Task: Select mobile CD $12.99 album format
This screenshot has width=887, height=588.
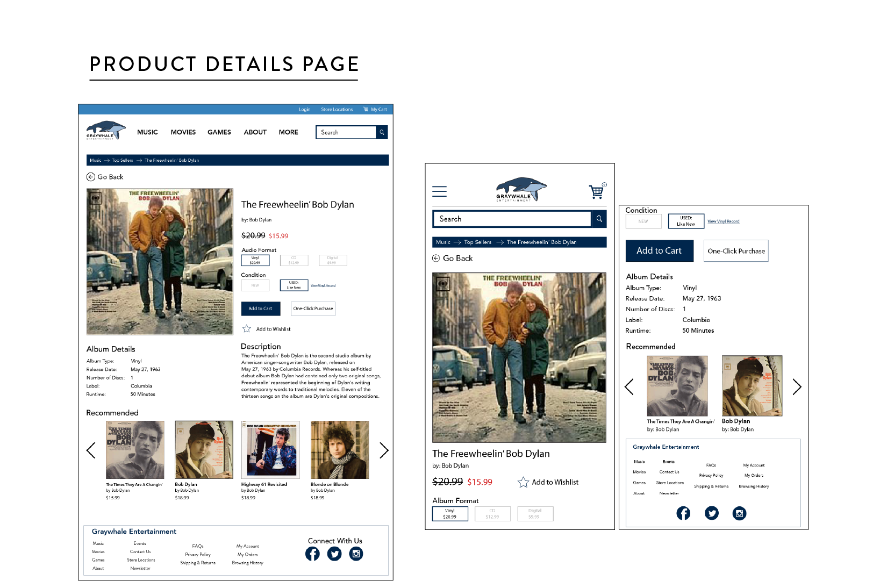Action: 492,514
